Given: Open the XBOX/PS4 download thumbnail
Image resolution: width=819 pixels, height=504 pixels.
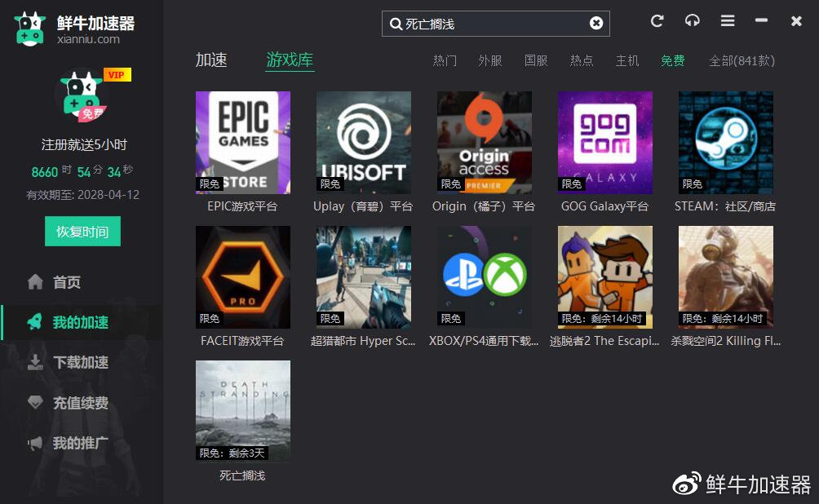Looking at the screenshot, I should point(485,277).
